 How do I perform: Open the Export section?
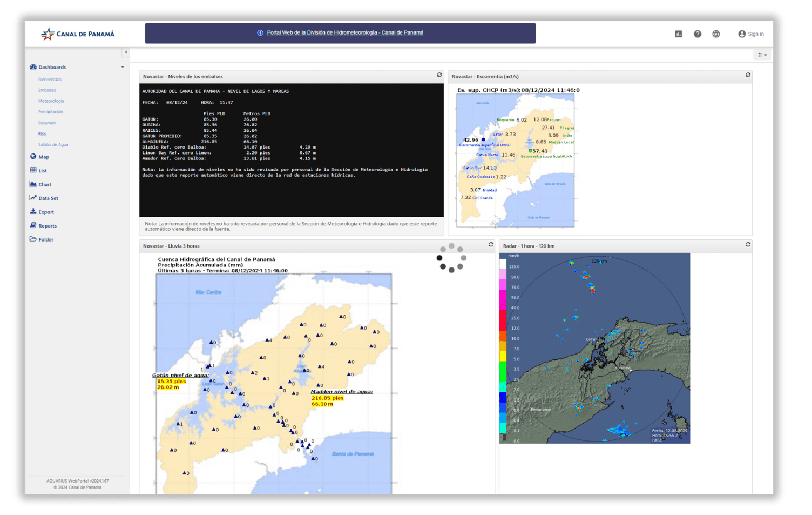[46, 212]
